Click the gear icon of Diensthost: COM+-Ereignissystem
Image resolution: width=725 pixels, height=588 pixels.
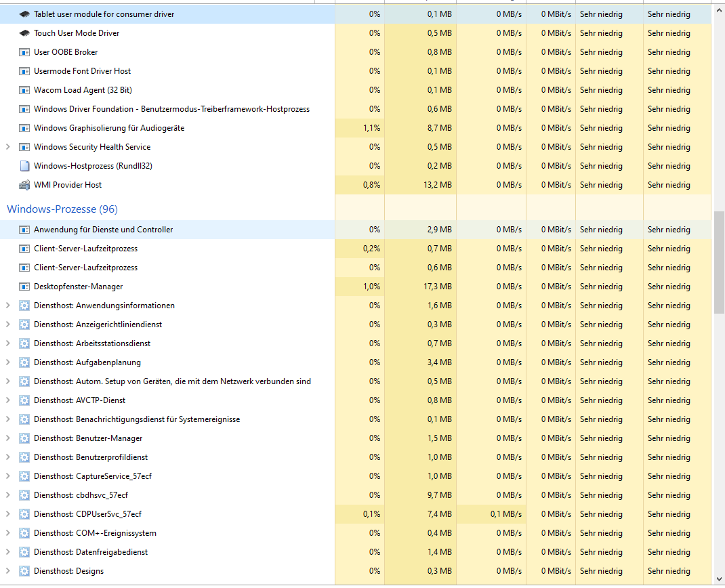[x=24, y=533]
